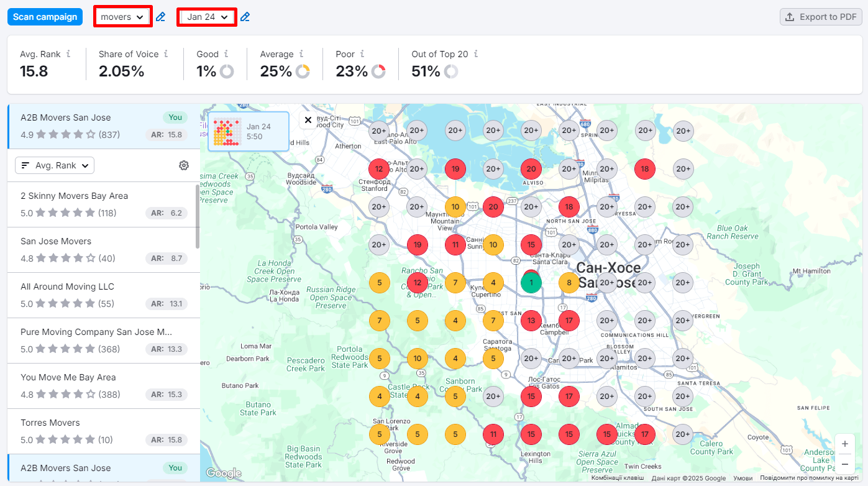The height and width of the screenshot is (486, 868).
Task: Click the rank 18 pin near Milpitas
Action: pyautogui.click(x=645, y=168)
